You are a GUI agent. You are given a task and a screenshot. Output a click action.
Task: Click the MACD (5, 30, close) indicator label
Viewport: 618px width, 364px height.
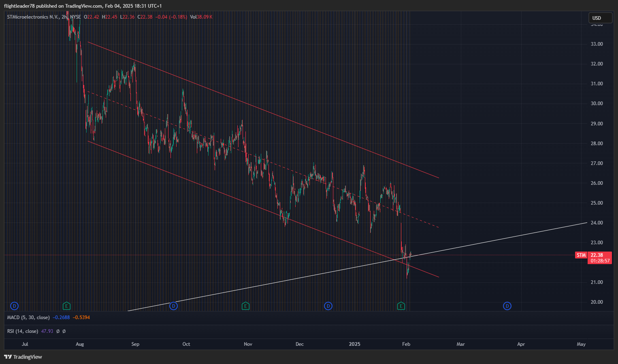28,317
